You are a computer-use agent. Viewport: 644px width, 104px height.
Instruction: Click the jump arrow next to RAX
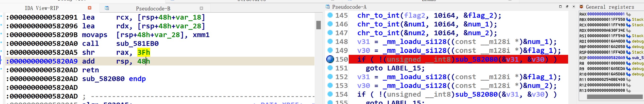628,14
